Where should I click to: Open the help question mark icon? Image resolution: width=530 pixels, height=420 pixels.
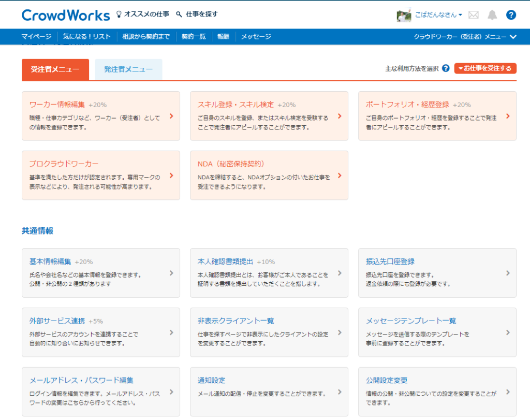click(511, 15)
